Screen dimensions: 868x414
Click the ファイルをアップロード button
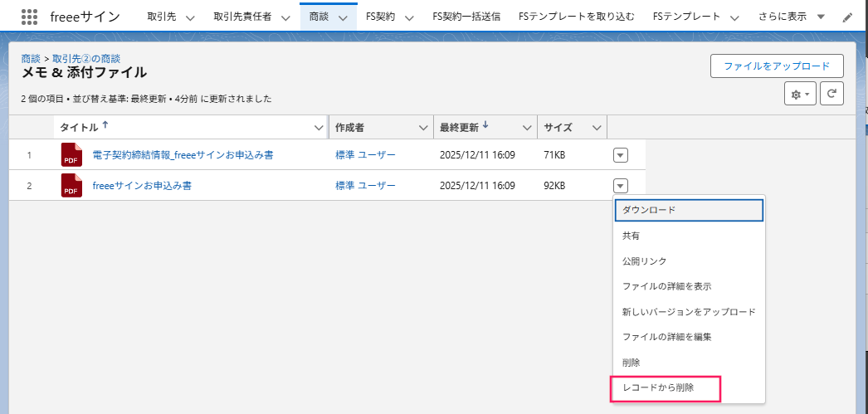pos(777,66)
